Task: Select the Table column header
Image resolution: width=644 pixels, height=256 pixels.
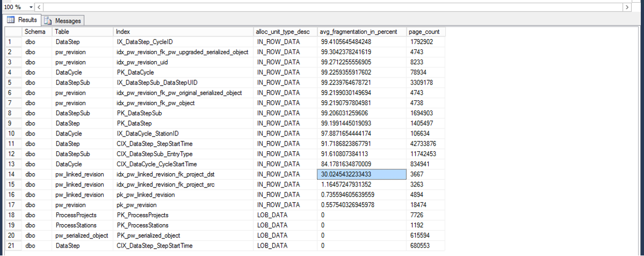Action: pos(83,32)
